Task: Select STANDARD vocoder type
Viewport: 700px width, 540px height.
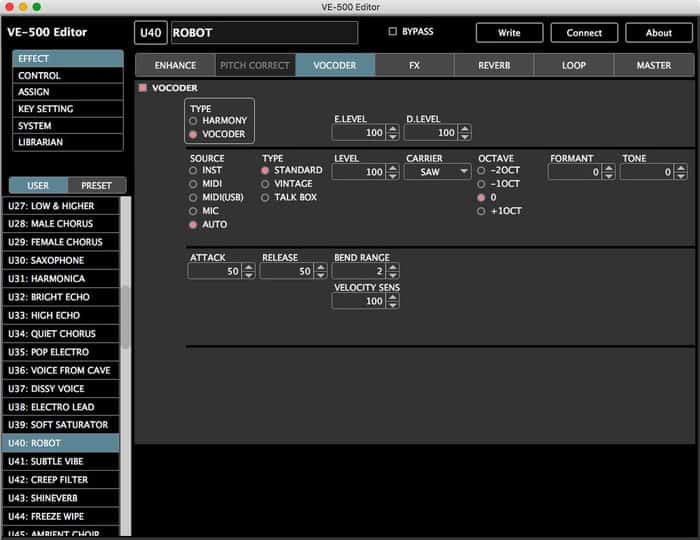Action: [x=265, y=170]
